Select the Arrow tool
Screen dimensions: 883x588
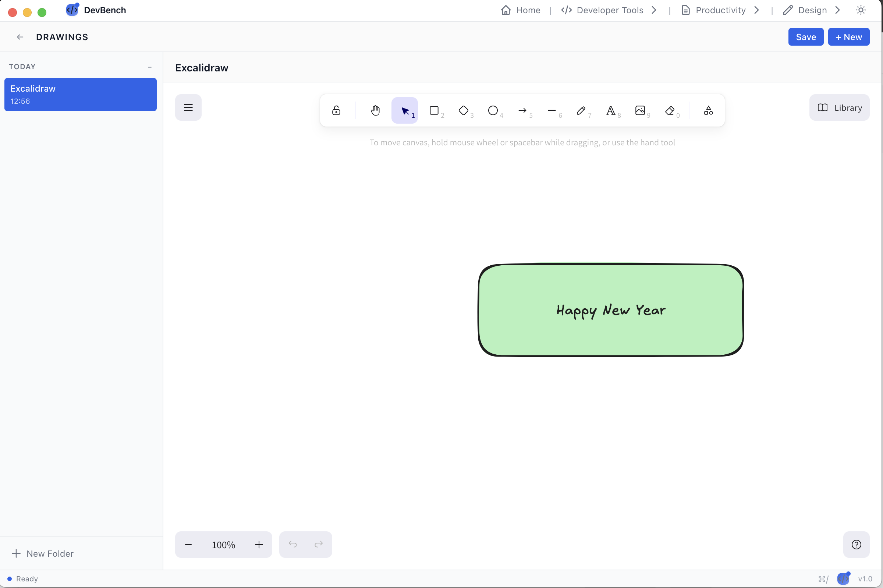[x=522, y=110]
